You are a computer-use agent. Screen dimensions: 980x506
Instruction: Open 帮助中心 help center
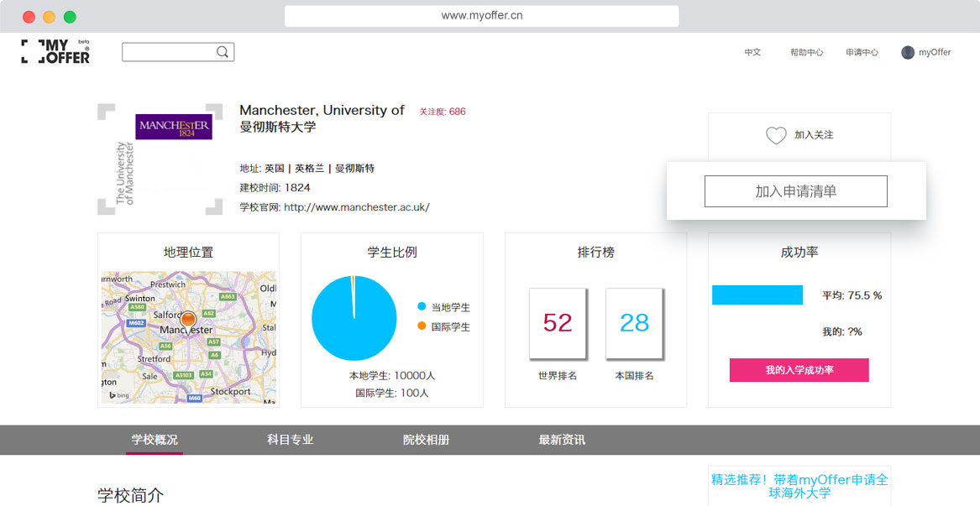pos(806,53)
